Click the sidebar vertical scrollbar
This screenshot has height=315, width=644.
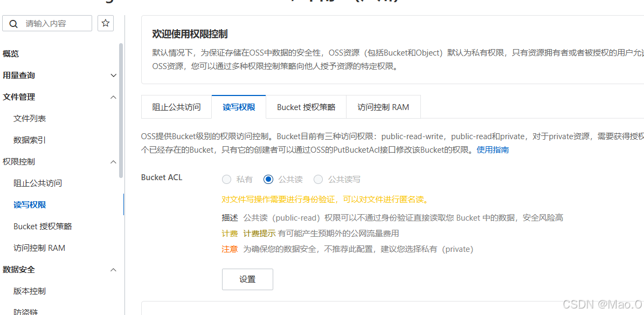pos(121,110)
